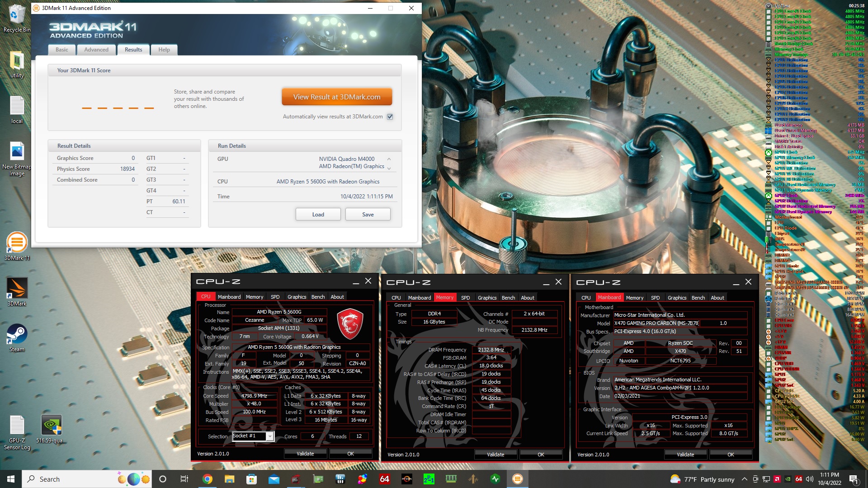Open taskbar clock showing 1:11 PM
The image size is (868, 488).
(830, 479)
